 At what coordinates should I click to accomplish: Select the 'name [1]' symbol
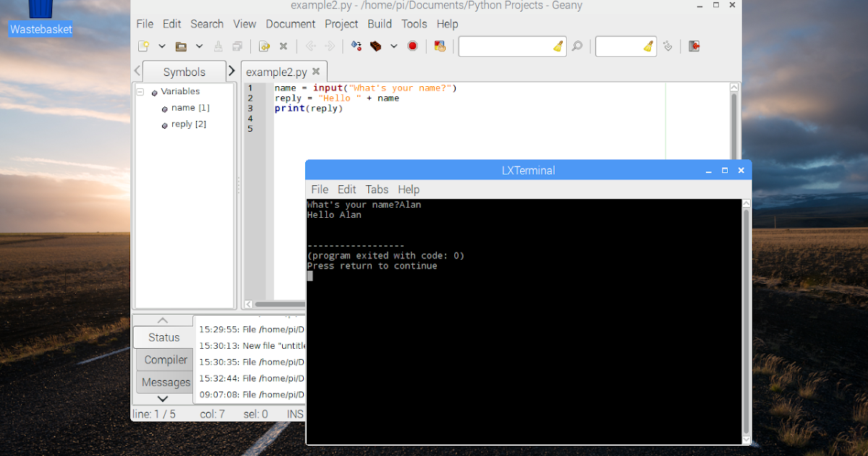(x=190, y=107)
